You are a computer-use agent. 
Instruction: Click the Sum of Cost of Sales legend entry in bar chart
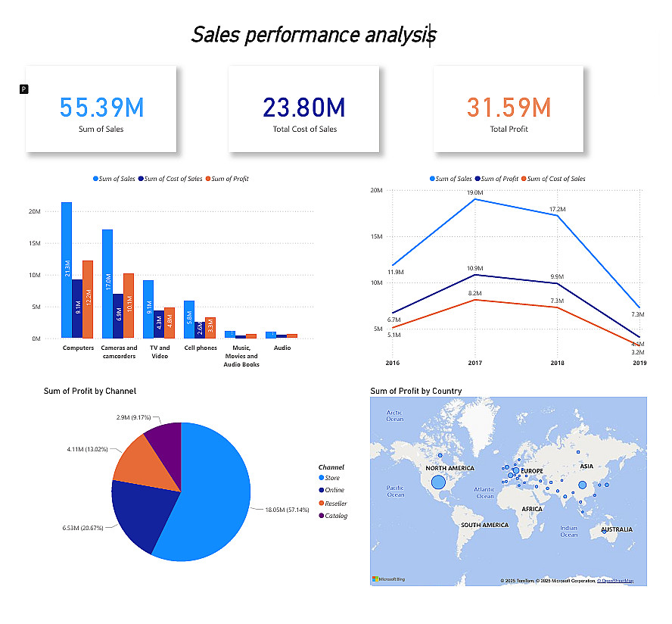(170, 179)
